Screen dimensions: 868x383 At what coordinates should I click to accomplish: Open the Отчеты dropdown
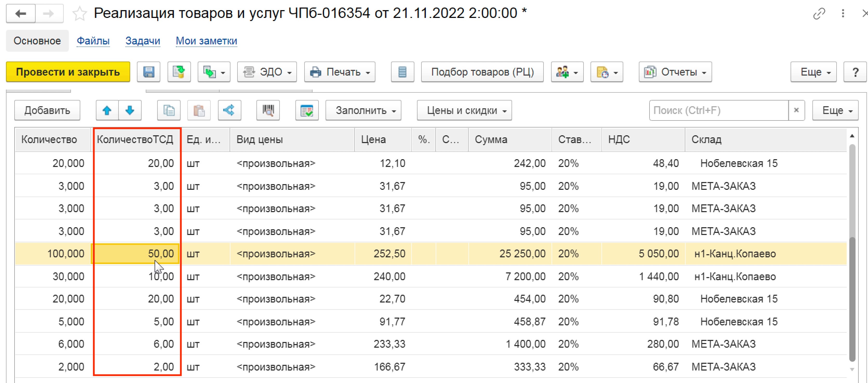(675, 72)
